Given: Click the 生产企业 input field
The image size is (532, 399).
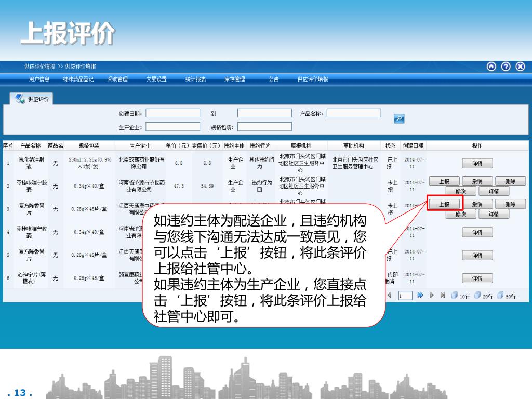Looking at the screenshot, I should click(172, 127).
